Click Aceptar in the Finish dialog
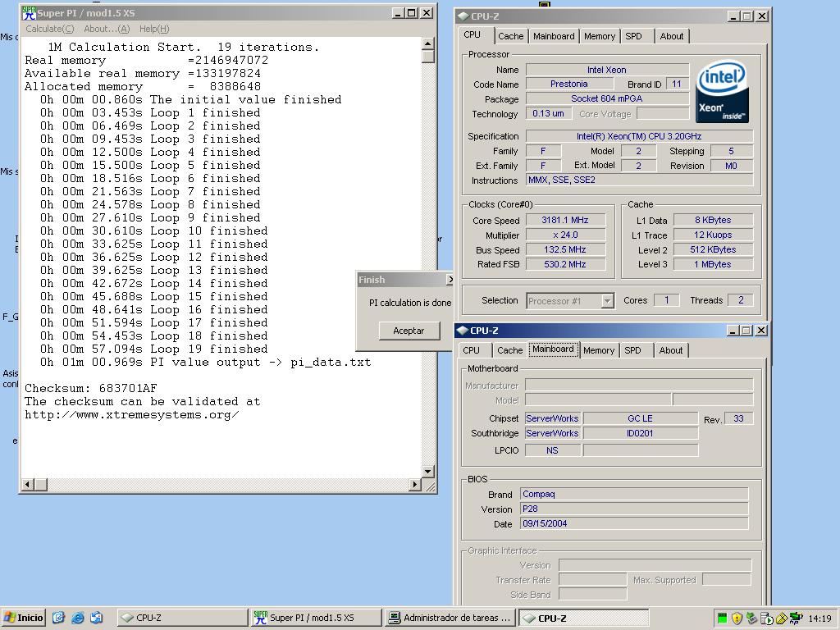Screen dimensions: 840x630 point(409,331)
